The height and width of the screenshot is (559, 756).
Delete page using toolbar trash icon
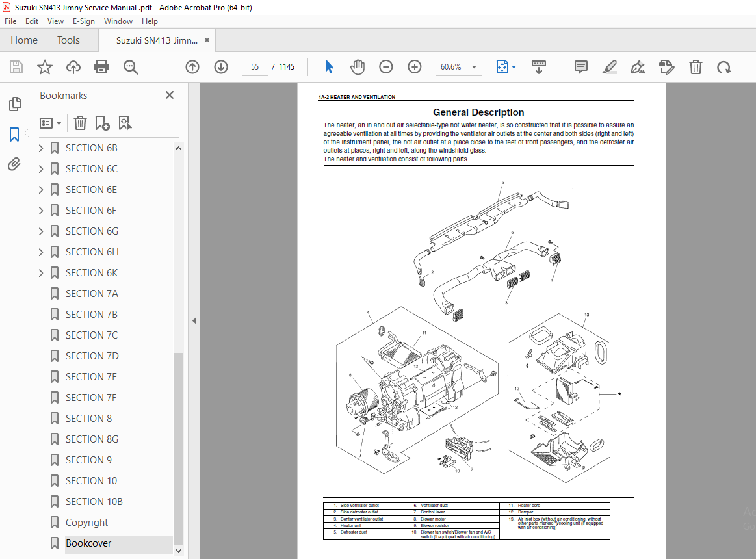(x=696, y=67)
